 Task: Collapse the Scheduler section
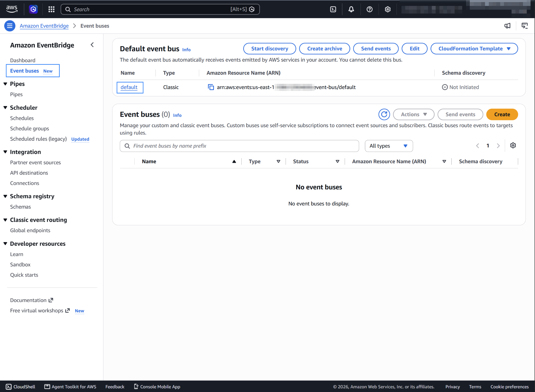(x=5, y=108)
